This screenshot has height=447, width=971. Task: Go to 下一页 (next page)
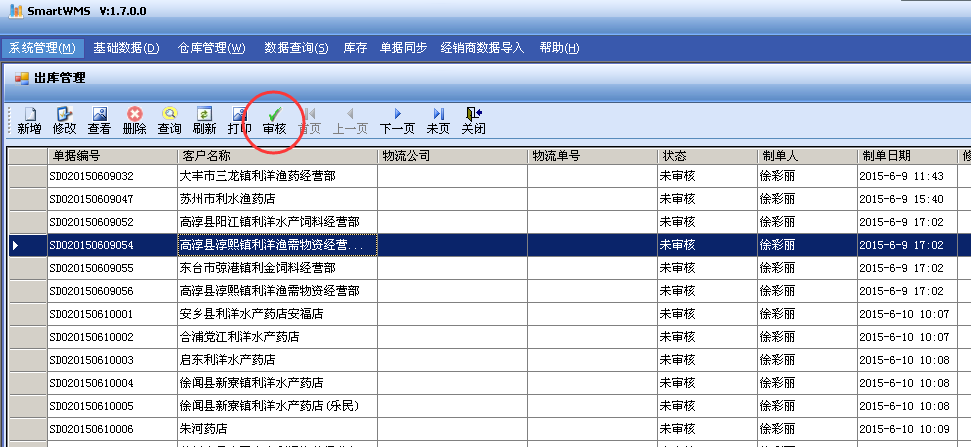(397, 114)
